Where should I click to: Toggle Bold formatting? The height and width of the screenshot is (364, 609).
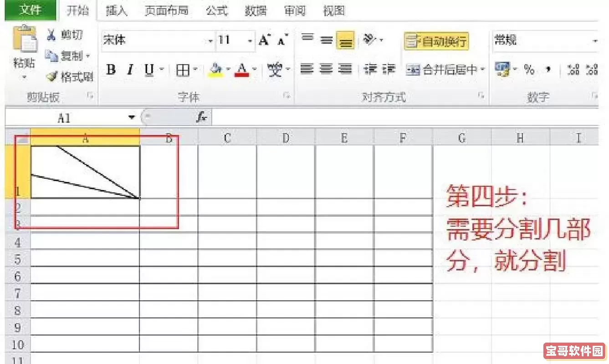[111, 70]
